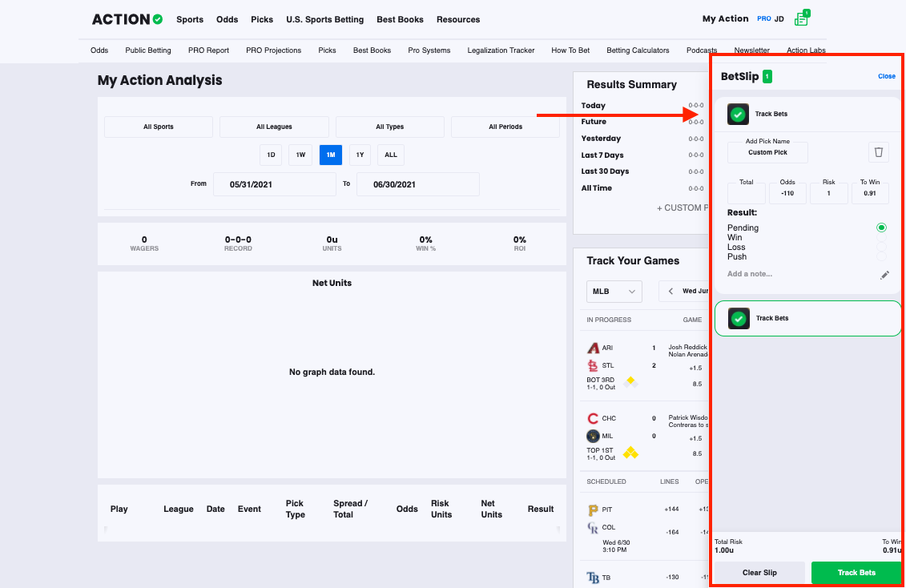Click the St. Louis Cardinals team logo

pos(593,365)
